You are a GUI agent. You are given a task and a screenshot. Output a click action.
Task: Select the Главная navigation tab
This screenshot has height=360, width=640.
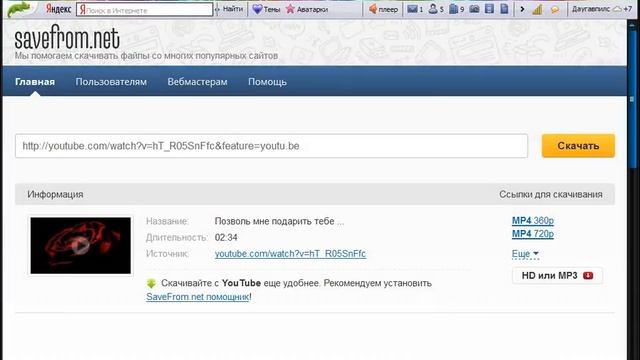[x=35, y=82]
